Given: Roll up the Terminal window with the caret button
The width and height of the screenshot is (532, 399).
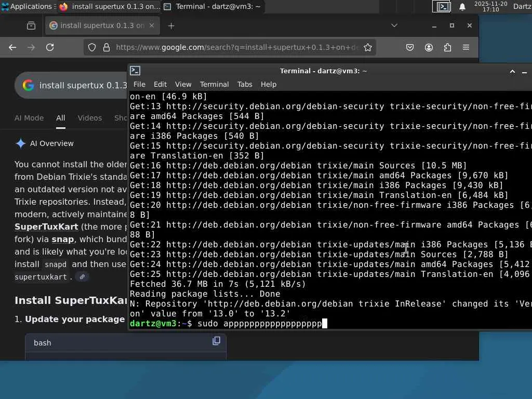Looking at the screenshot, I should click(x=512, y=71).
